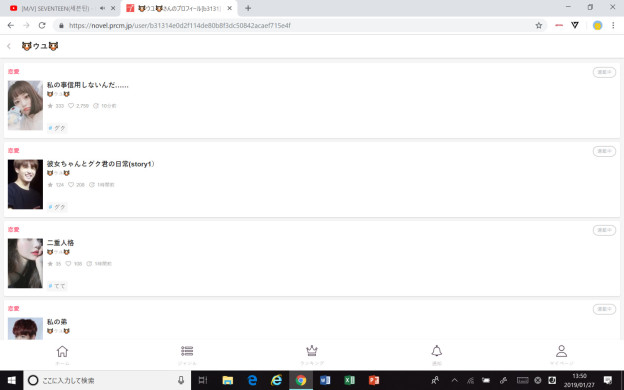Screen dimensions: 624x390
Task: Reload the page with the refresh icon
Action: click(x=42, y=25)
